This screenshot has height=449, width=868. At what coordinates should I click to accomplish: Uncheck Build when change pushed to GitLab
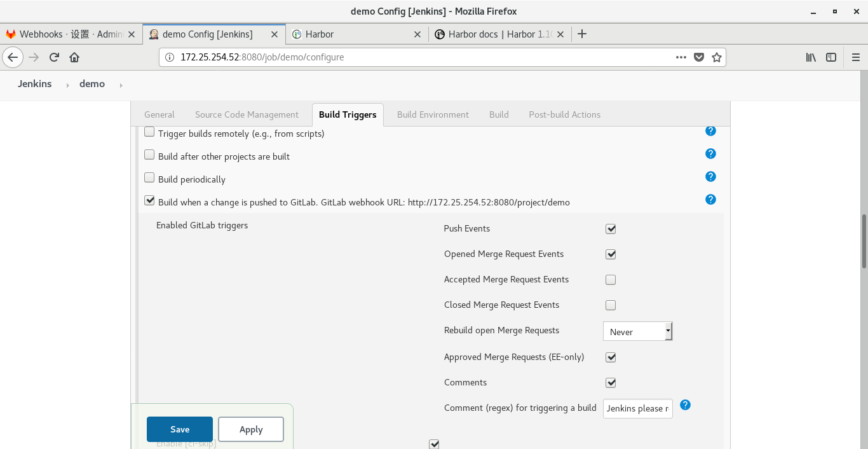point(149,200)
